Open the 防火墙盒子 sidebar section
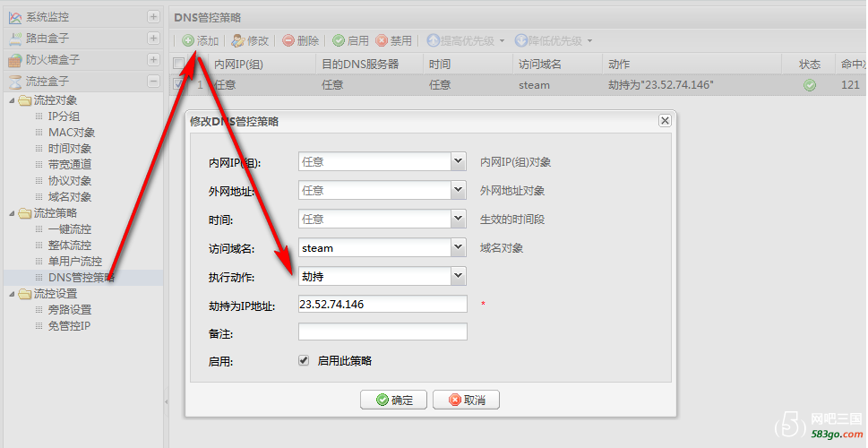Image resolution: width=868 pixels, height=448 pixels. 53,60
